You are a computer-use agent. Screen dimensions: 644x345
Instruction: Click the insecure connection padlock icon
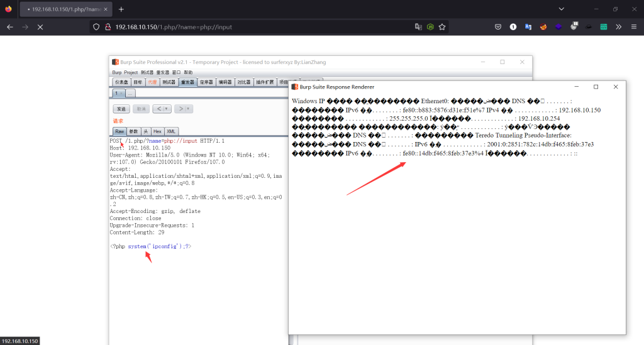107,27
